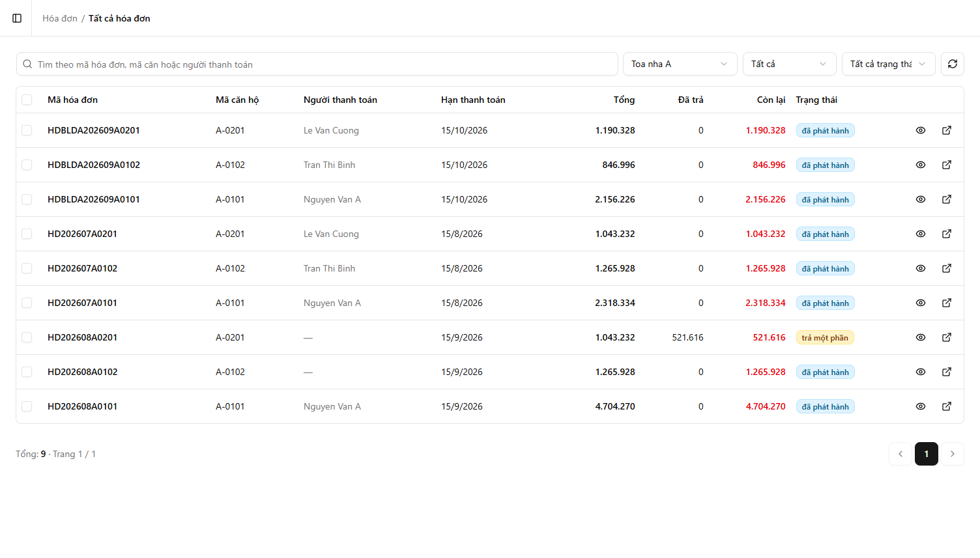Click invoice code HD202608A0102
The image size is (980, 558).
click(x=83, y=372)
